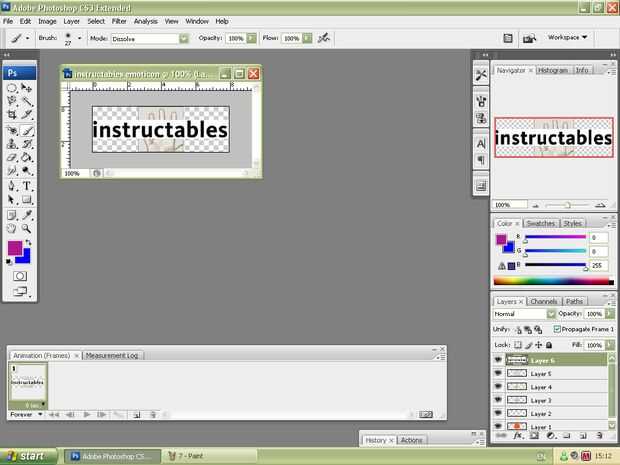Viewport: 620px width, 465px height.
Task: Reset default foreground and background colors
Action: (x=9, y=262)
